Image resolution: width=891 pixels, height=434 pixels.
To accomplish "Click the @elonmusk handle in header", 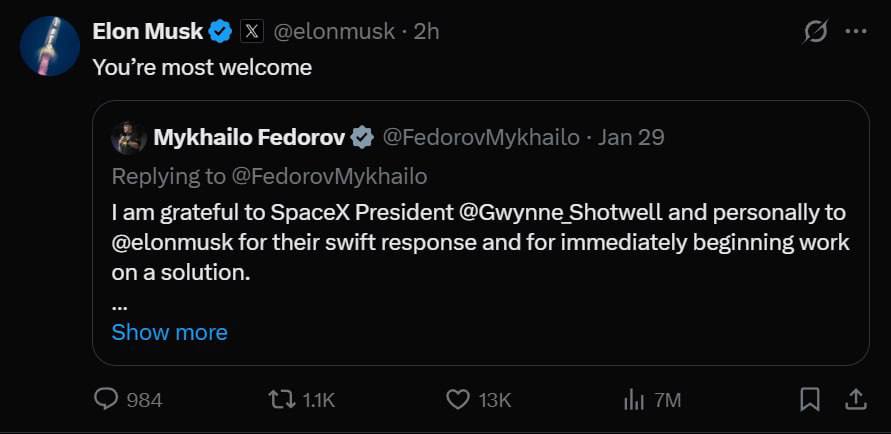I will coord(334,31).
